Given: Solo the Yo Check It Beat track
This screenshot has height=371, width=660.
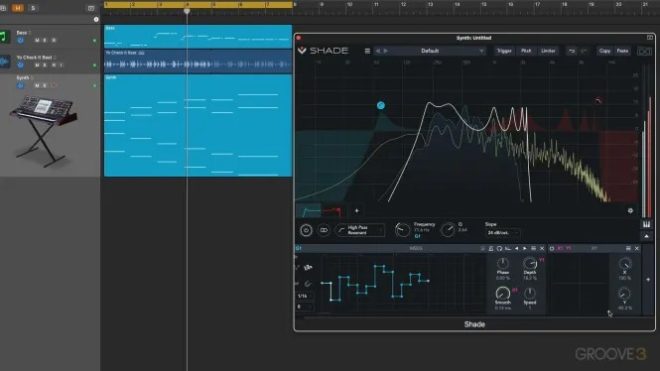Looking at the screenshot, I should 45,65.
